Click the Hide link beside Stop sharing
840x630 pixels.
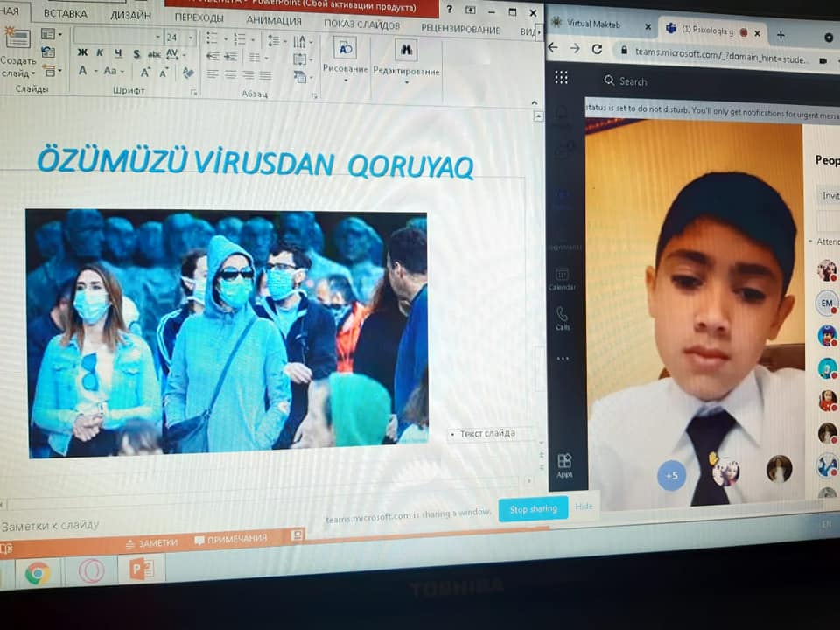coord(584,506)
